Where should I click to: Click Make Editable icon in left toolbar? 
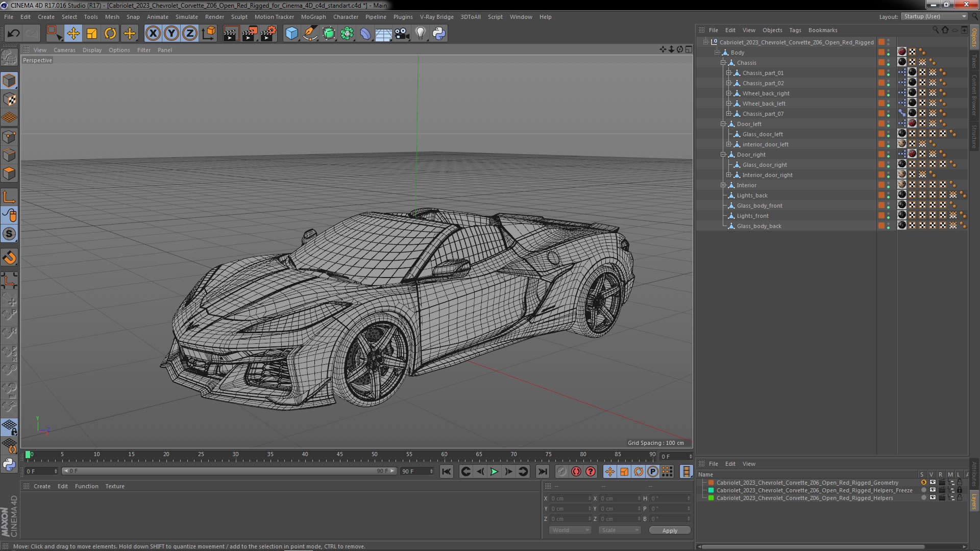pyautogui.click(x=9, y=57)
